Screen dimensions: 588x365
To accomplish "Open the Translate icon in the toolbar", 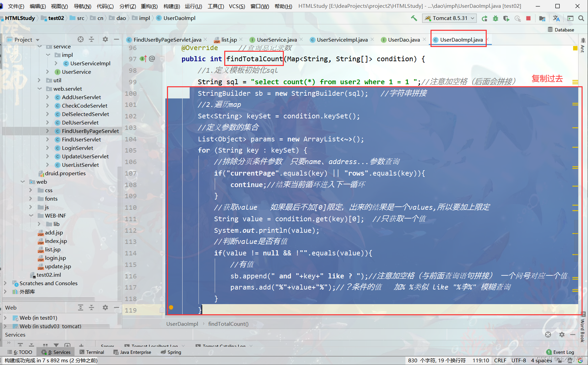I will point(556,18).
